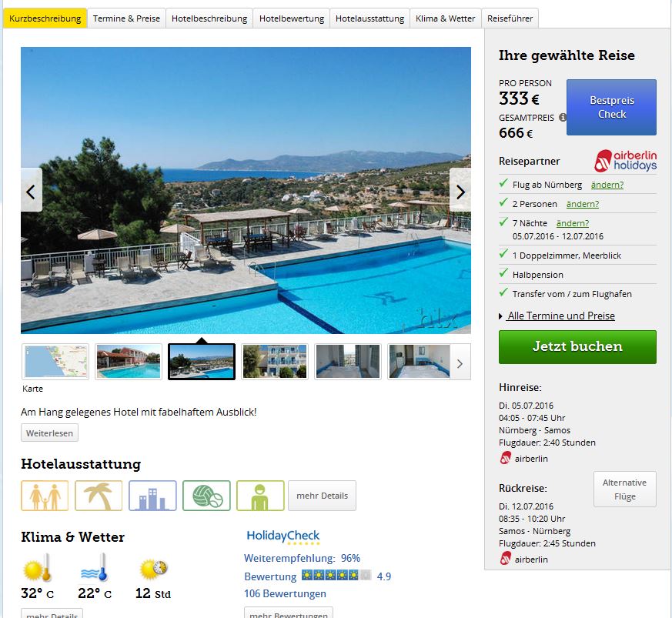
Task: Click the airberlin holidays partner logo
Action: point(625,161)
